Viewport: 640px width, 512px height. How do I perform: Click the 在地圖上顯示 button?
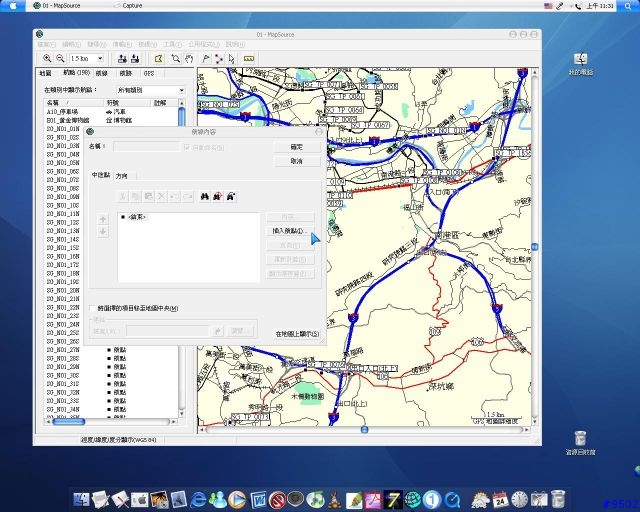[x=297, y=334]
